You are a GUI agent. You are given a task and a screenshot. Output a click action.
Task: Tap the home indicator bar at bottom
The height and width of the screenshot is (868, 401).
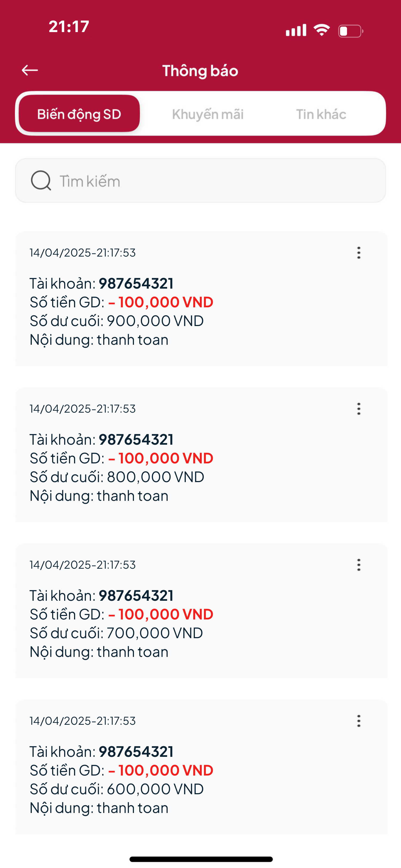point(201,859)
